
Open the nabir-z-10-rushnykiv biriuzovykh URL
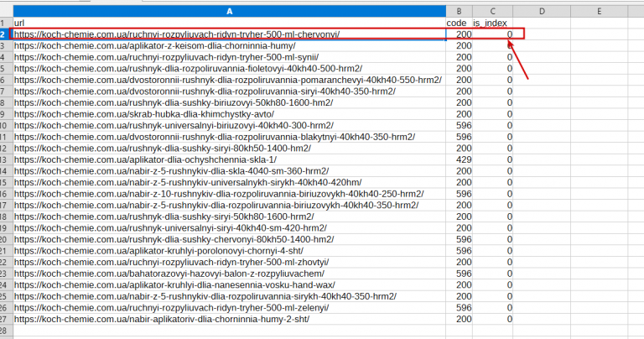(x=219, y=194)
